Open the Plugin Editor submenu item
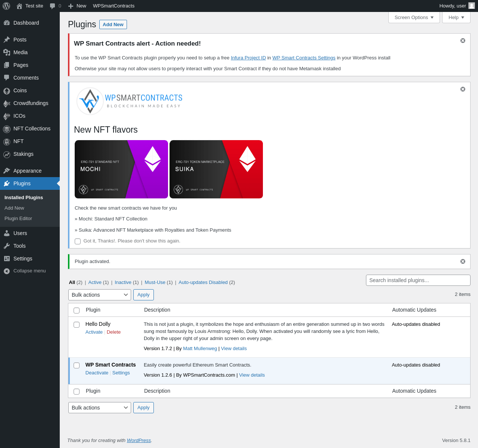The image size is (478, 448). click(18, 218)
